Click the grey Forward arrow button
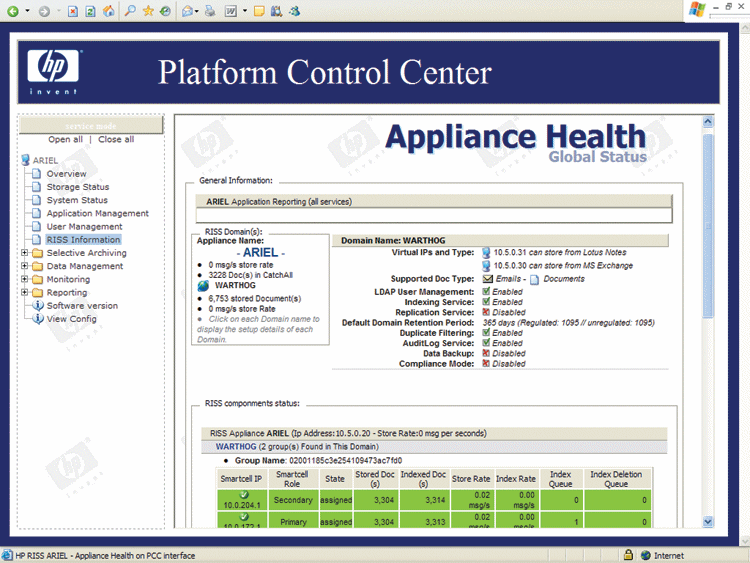The image size is (750, 563). (44, 11)
